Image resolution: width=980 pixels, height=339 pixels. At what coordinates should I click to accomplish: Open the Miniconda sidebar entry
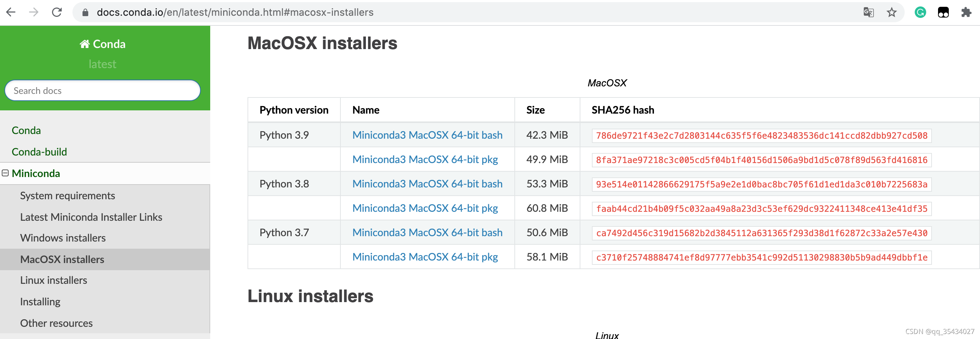pyautogui.click(x=36, y=173)
